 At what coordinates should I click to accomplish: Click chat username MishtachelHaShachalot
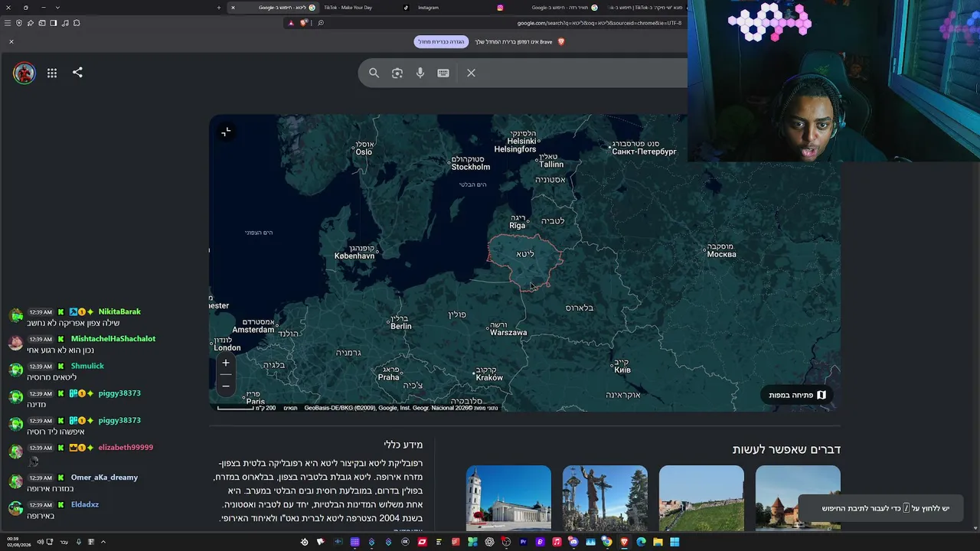(113, 339)
